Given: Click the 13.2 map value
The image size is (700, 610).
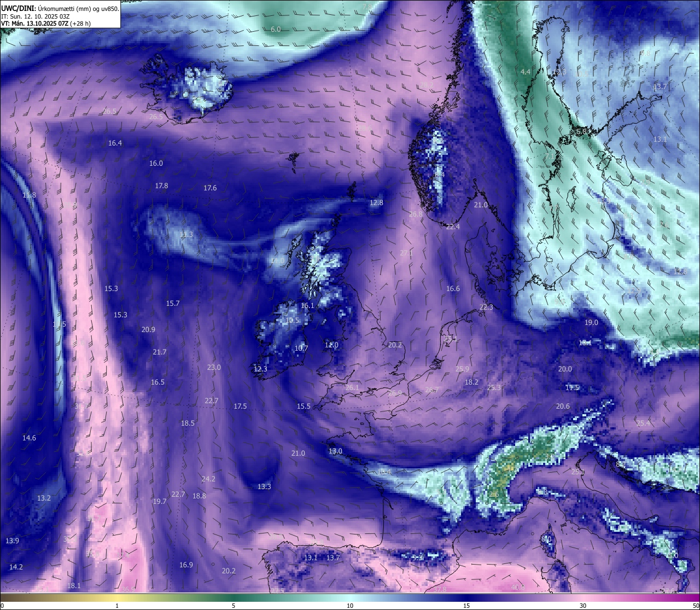Looking at the screenshot, I should [44, 498].
